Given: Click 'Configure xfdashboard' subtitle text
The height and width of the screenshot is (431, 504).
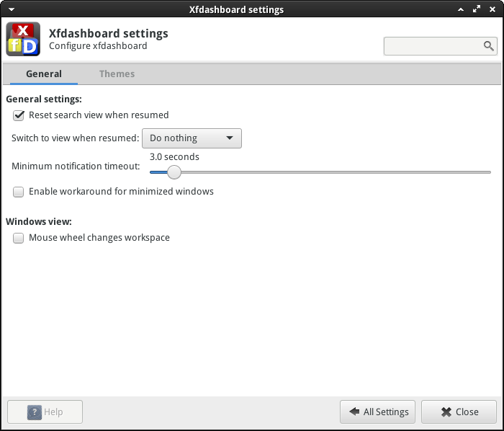Looking at the screenshot, I should [x=98, y=46].
